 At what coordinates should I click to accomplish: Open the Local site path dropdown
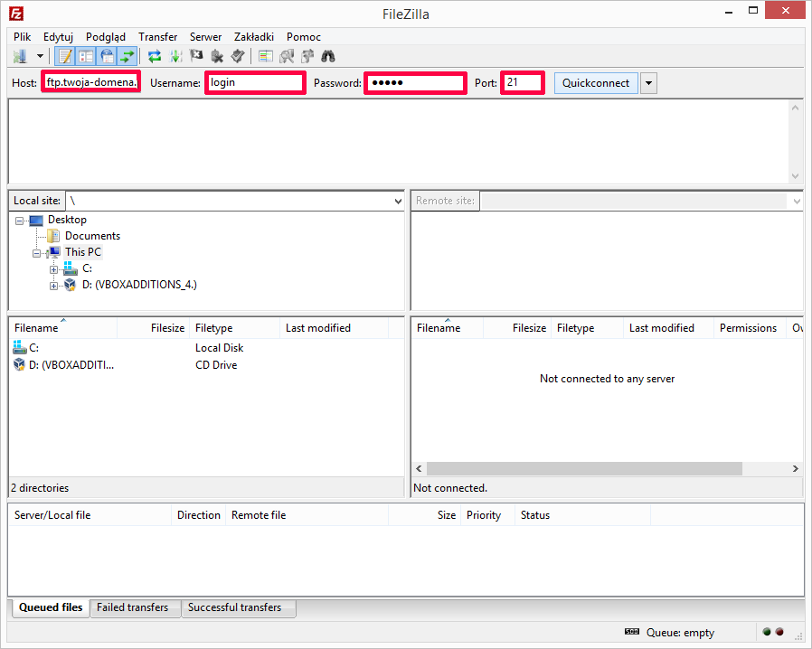(398, 201)
